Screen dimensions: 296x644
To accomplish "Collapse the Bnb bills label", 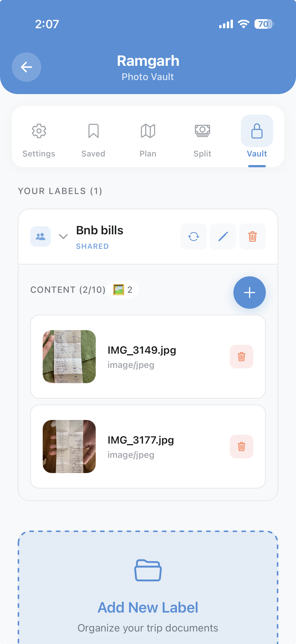I will point(63,237).
